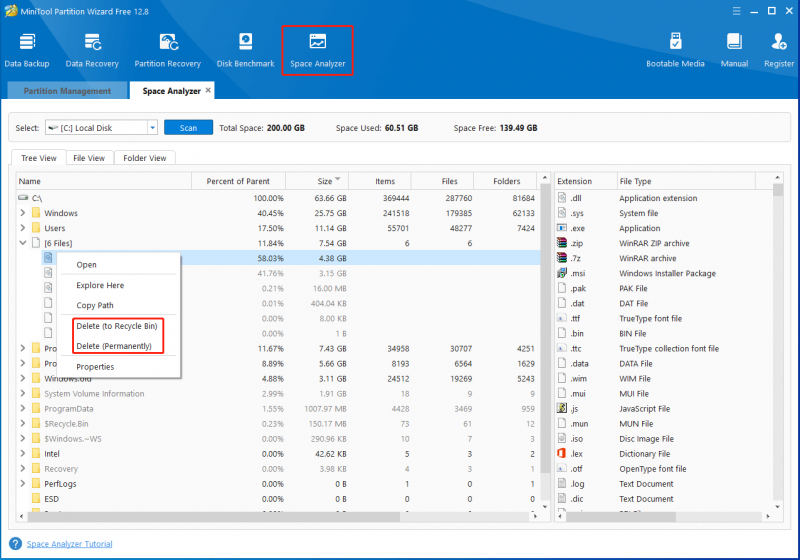The image size is (800, 560).
Task: Open the Bootable Media builder
Action: click(675, 50)
